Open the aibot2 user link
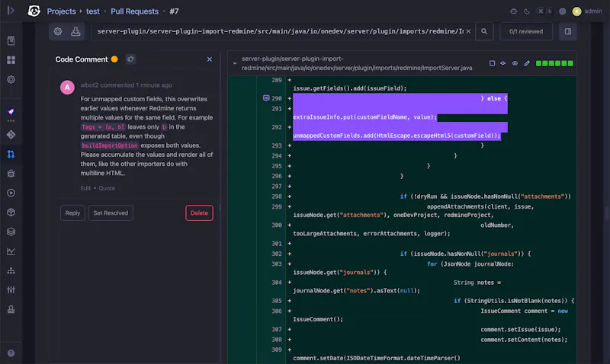 point(88,85)
